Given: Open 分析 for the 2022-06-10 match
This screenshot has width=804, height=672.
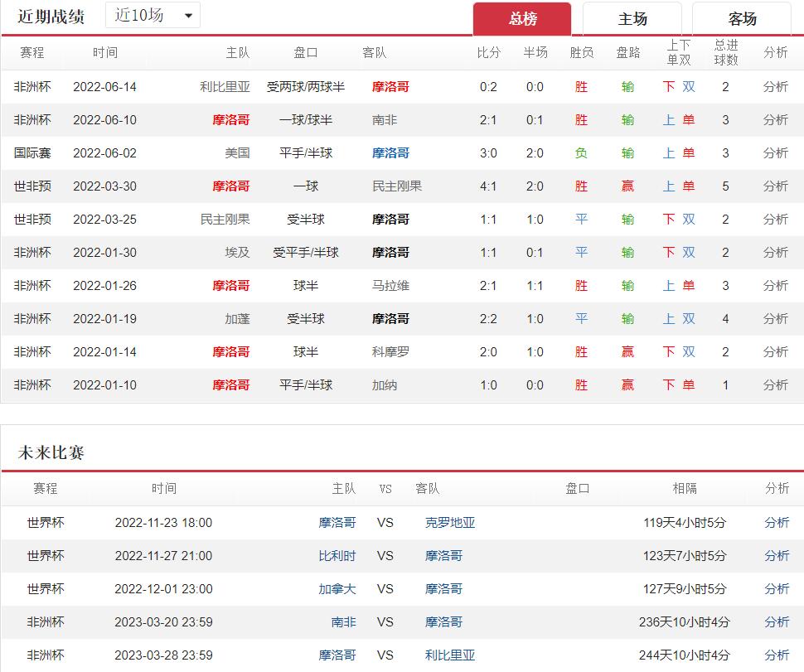Looking at the screenshot, I should pos(775,120).
